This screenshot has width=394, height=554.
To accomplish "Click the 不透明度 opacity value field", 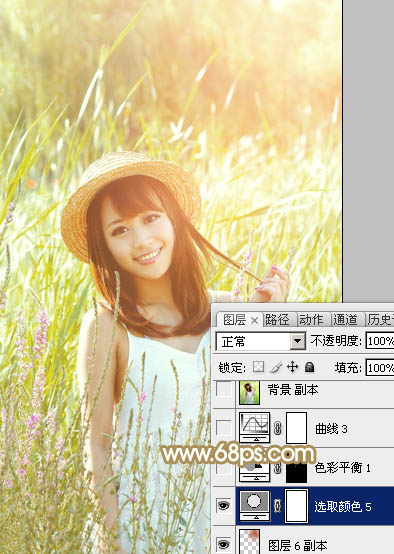I will coord(380,341).
